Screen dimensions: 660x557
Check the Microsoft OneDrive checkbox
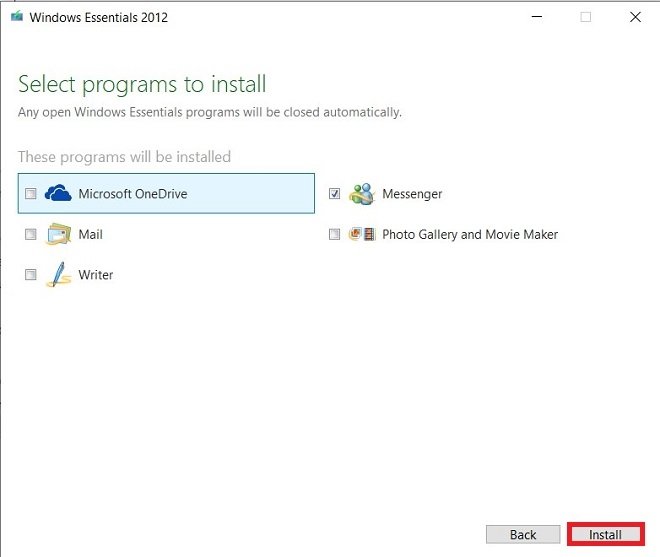point(31,194)
